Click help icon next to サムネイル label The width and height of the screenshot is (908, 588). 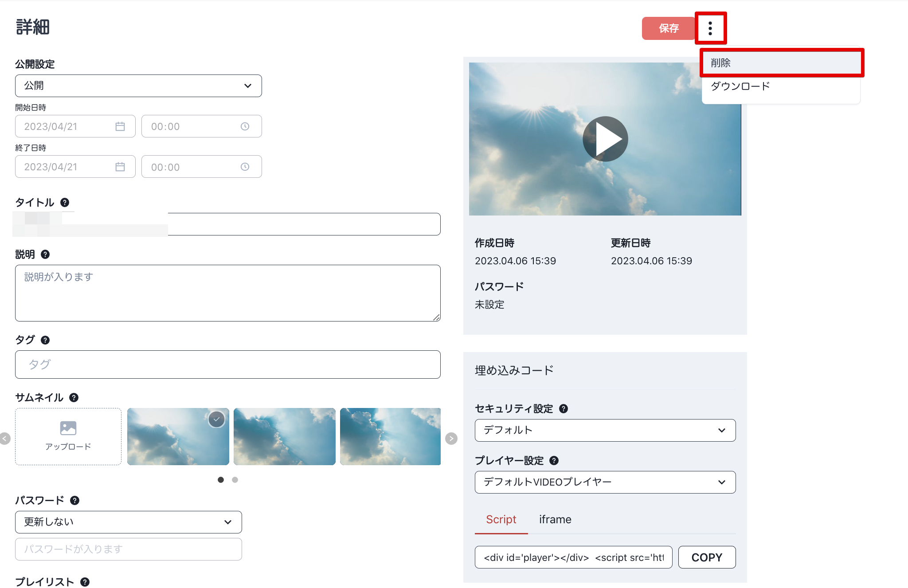pos(74,398)
